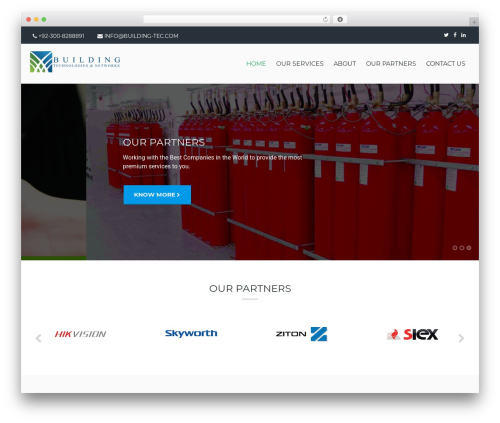Screen dimensions: 500x423
Task: Click the yellow minimize window button
Action: (36, 19)
